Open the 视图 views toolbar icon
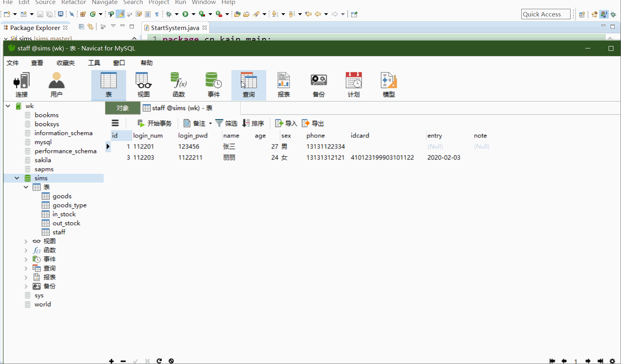Screen dimensions: 621x364 143,85
